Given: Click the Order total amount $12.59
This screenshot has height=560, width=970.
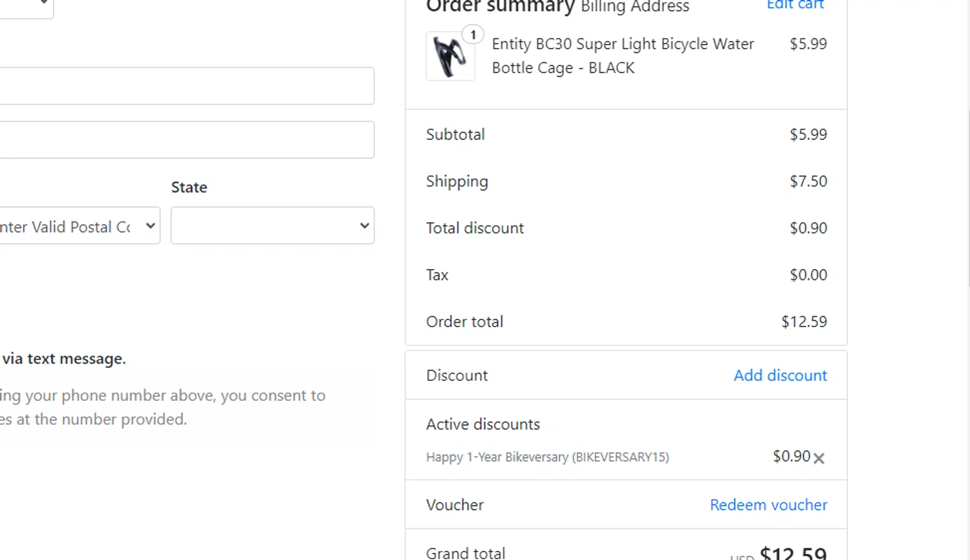Looking at the screenshot, I should pyautogui.click(x=804, y=321).
